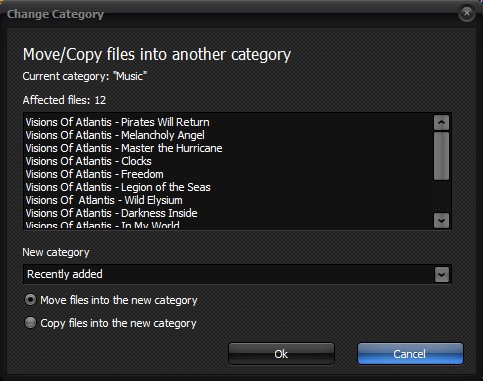Close the Change Category dialog

(x=466, y=13)
